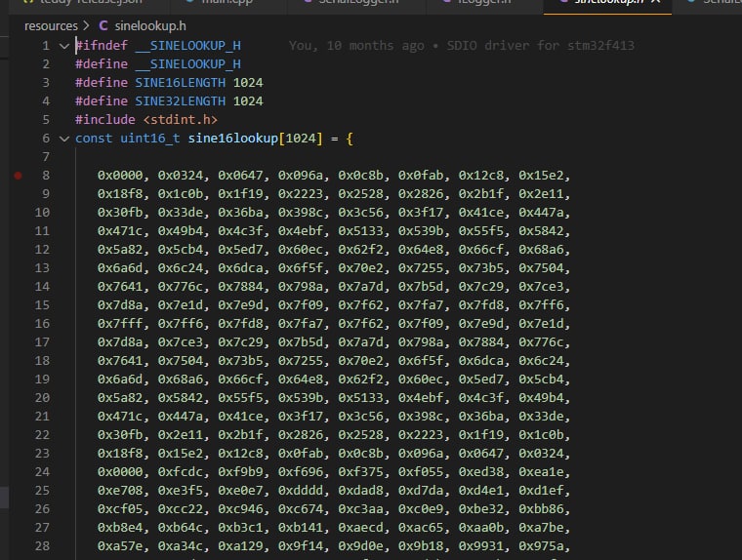Click line number 24 in the gutter
742x560 pixels.
click(42, 472)
